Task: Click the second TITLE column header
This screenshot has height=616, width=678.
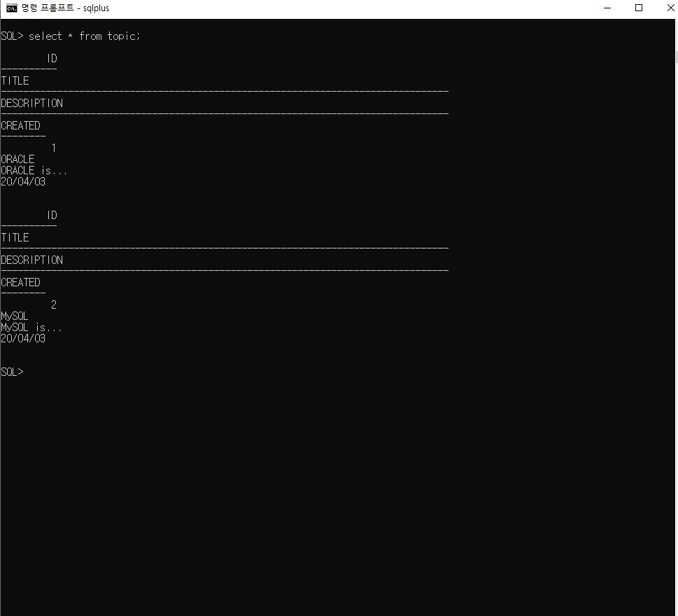Action: pos(15,237)
